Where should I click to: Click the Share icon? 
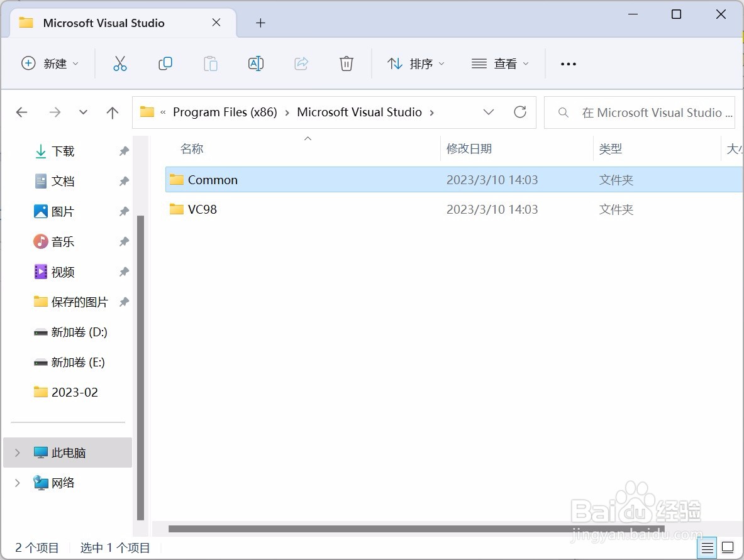coord(301,63)
